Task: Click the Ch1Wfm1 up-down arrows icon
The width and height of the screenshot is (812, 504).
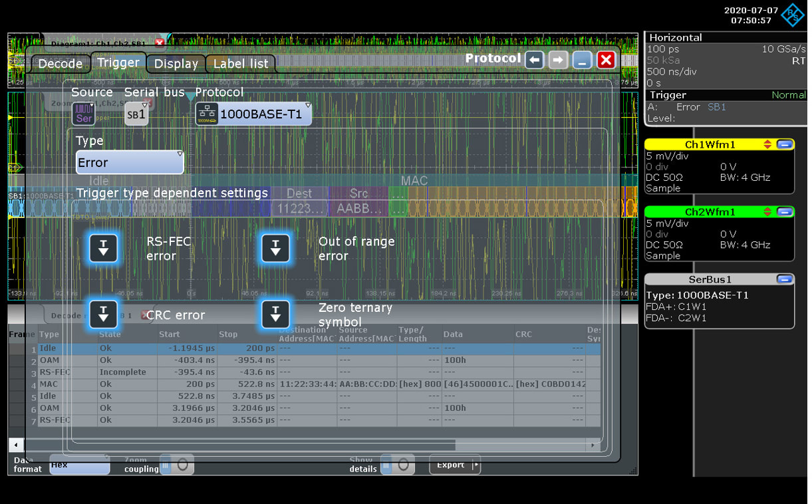Action: tap(767, 144)
